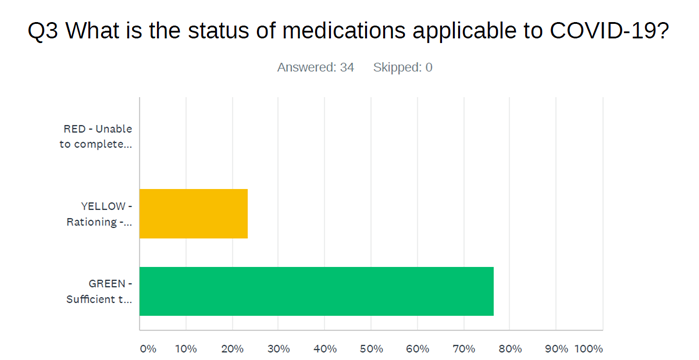Click the Skipped: 0 text

point(403,67)
